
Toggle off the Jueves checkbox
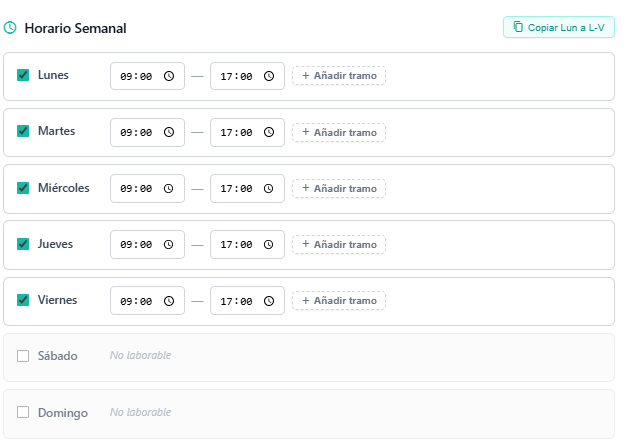(23, 244)
